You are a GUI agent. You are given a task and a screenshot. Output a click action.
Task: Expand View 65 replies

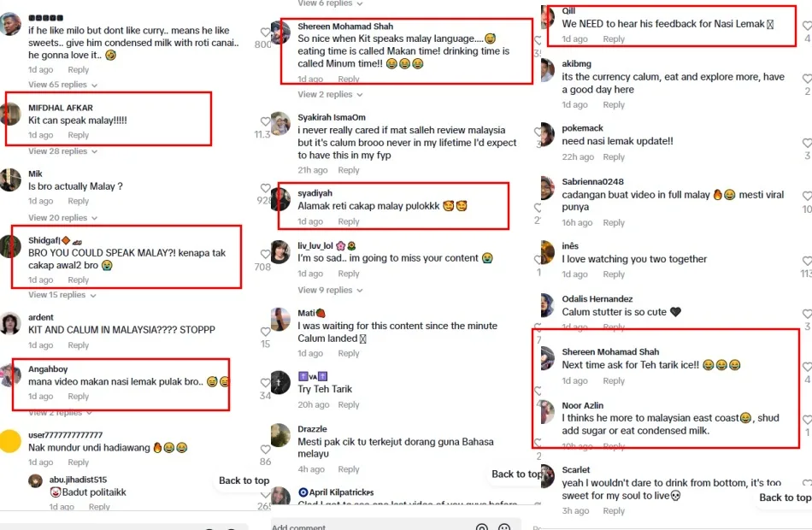(x=62, y=85)
